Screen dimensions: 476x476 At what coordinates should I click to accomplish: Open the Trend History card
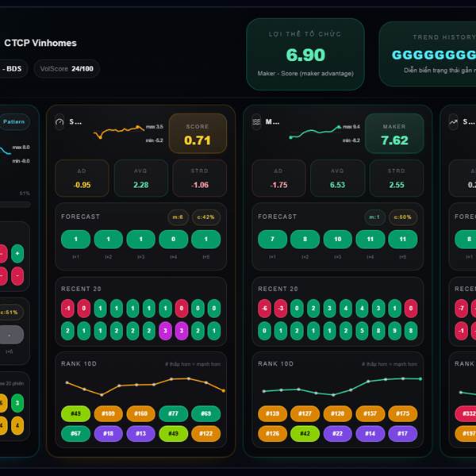coord(428,54)
